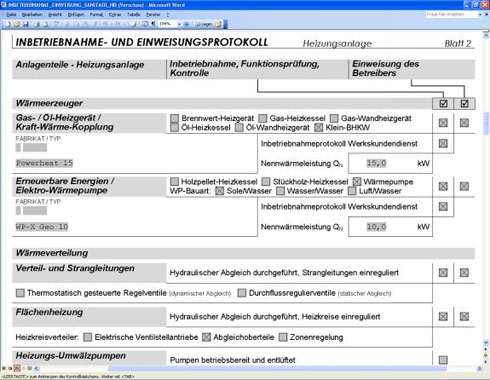This screenshot has height=380, width=490.
Task: Check the Gas-Heizkessel checkbox
Action: pyautogui.click(x=263, y=118)
